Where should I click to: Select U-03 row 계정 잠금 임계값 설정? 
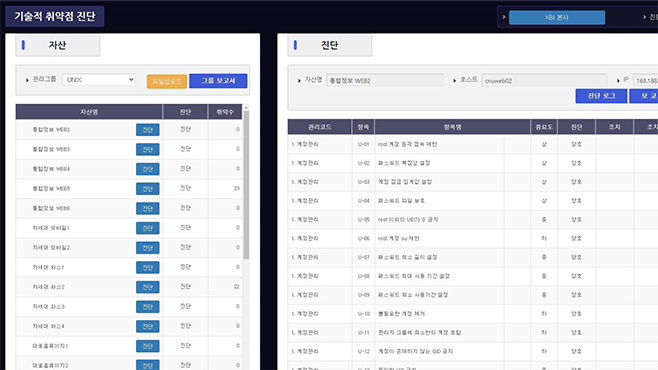tap(473, 182)
